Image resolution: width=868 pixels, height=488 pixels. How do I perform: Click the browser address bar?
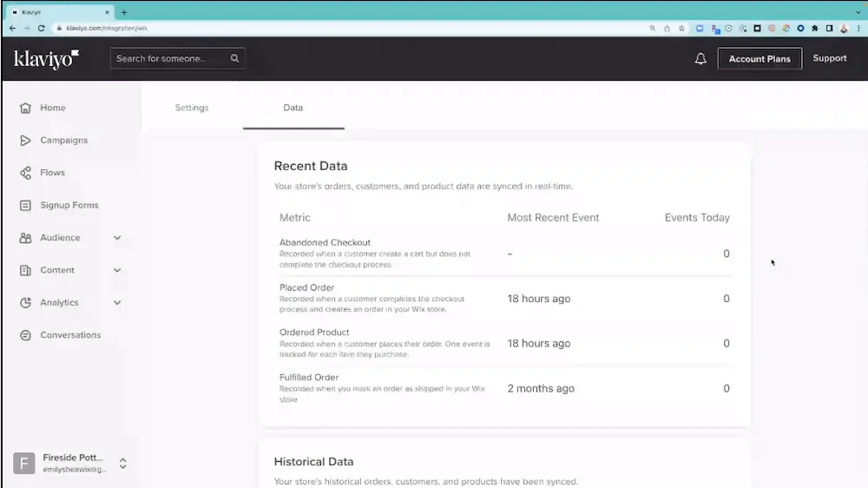click(x=347, y=28)
